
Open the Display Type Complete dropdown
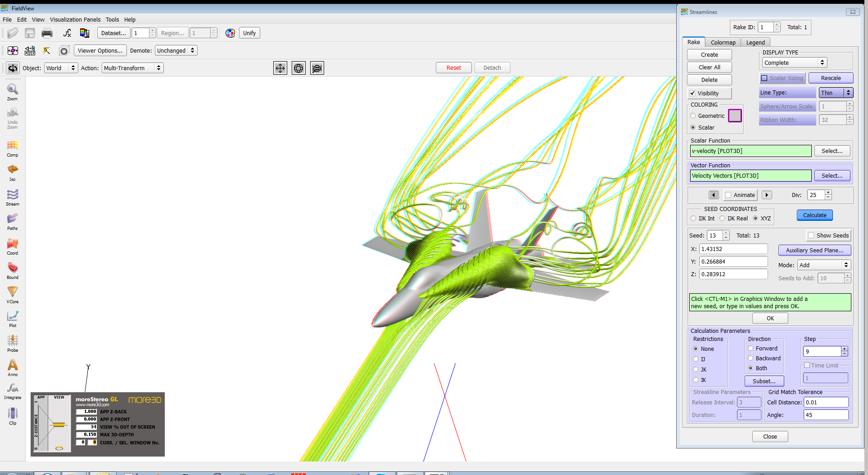[x=794, y=63]
